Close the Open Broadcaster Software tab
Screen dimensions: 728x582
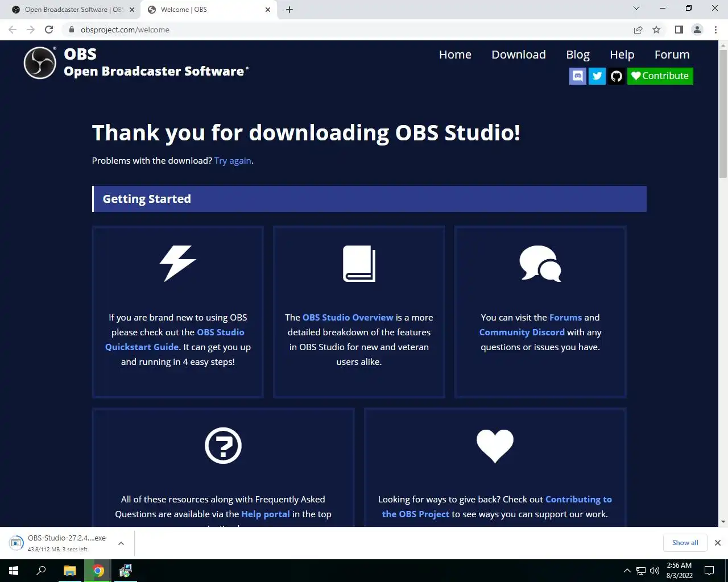[132, 10]
